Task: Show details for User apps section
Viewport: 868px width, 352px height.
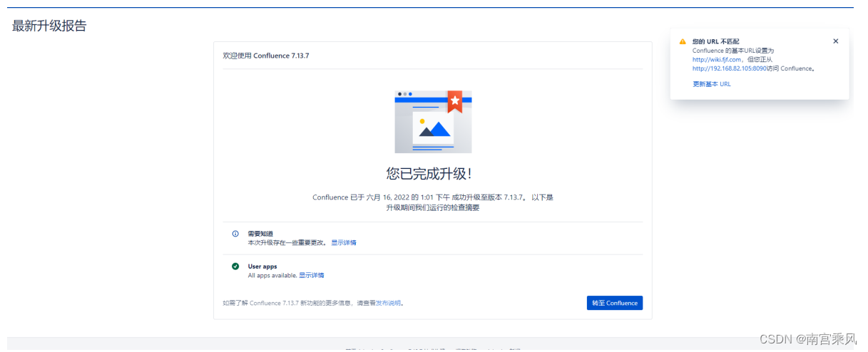Action: [x=311, y=275]
